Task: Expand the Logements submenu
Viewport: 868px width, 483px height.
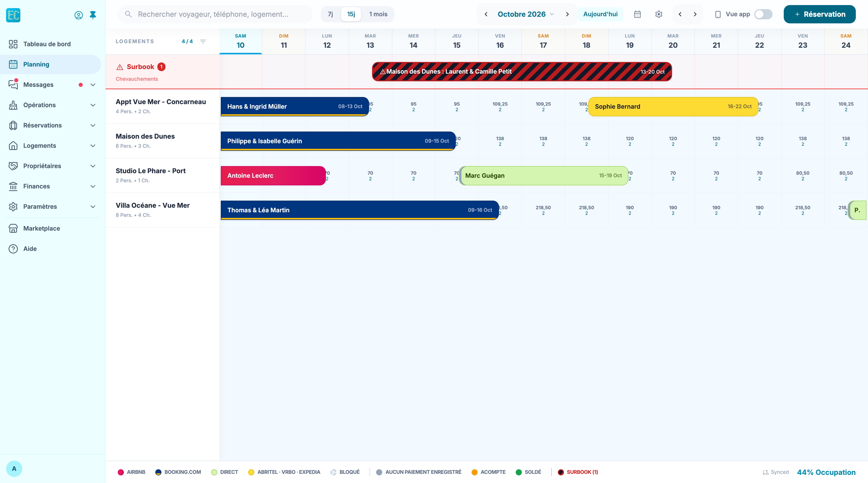Action: point(93,146)
